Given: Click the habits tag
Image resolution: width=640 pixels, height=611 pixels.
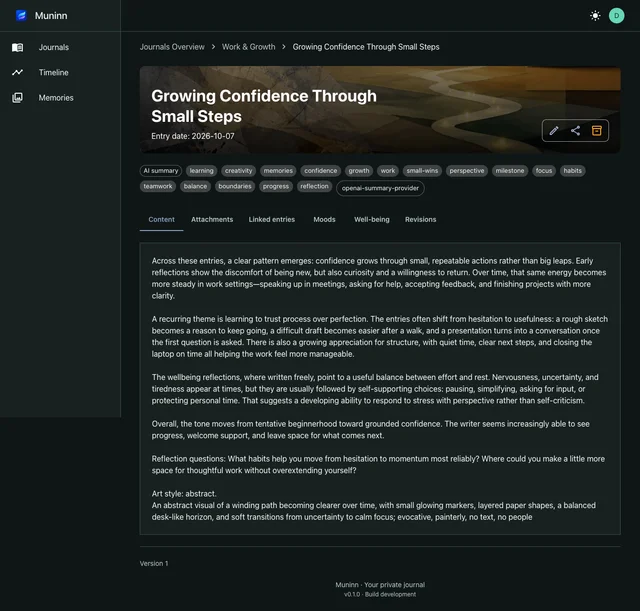Looking at the screenshot, I should 572,171.
